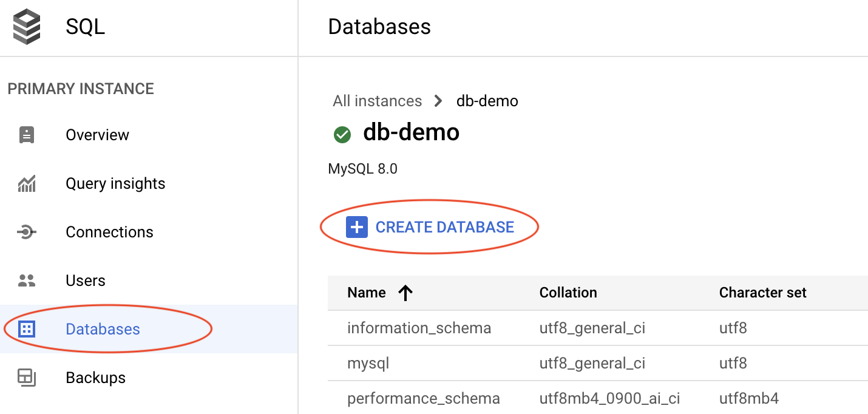Click the Cloud SQL logo icon

[27, 27]
